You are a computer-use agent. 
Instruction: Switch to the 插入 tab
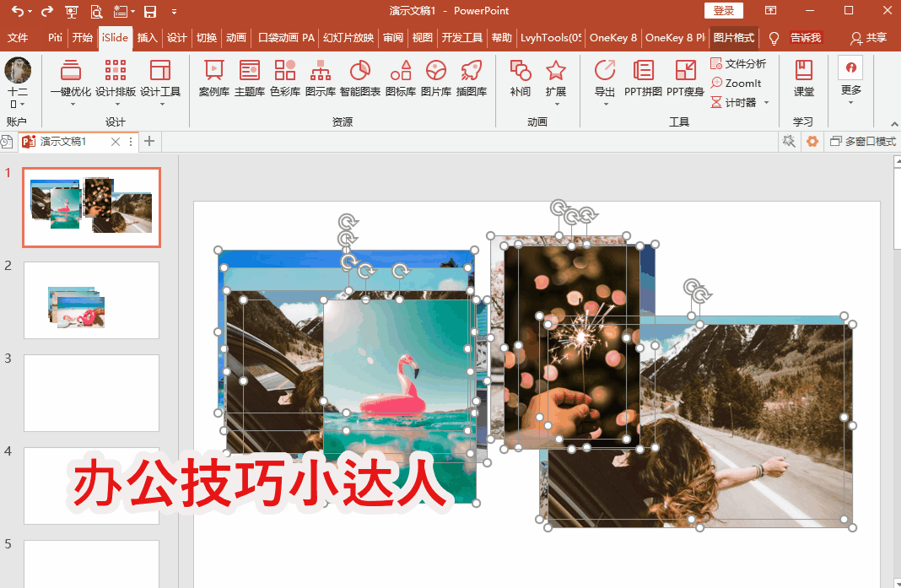147,37
